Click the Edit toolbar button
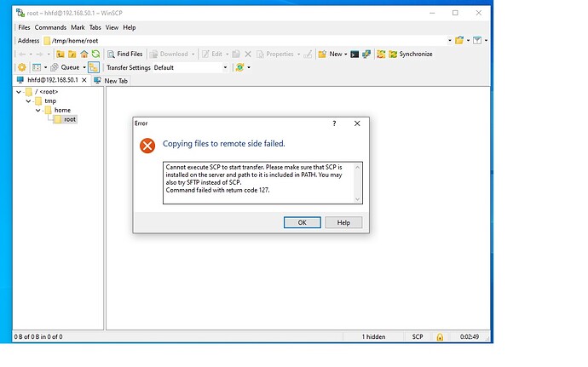588x367 pixels. 212,54
